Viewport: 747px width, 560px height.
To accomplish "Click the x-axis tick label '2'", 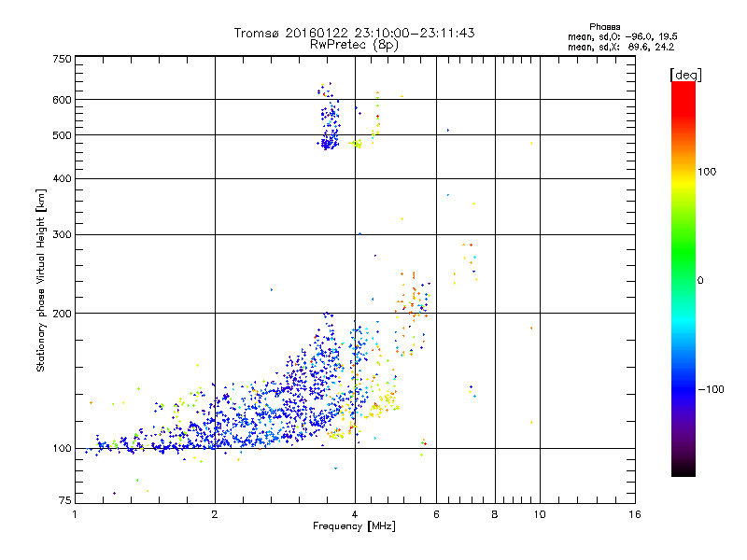I will (215, 514).
